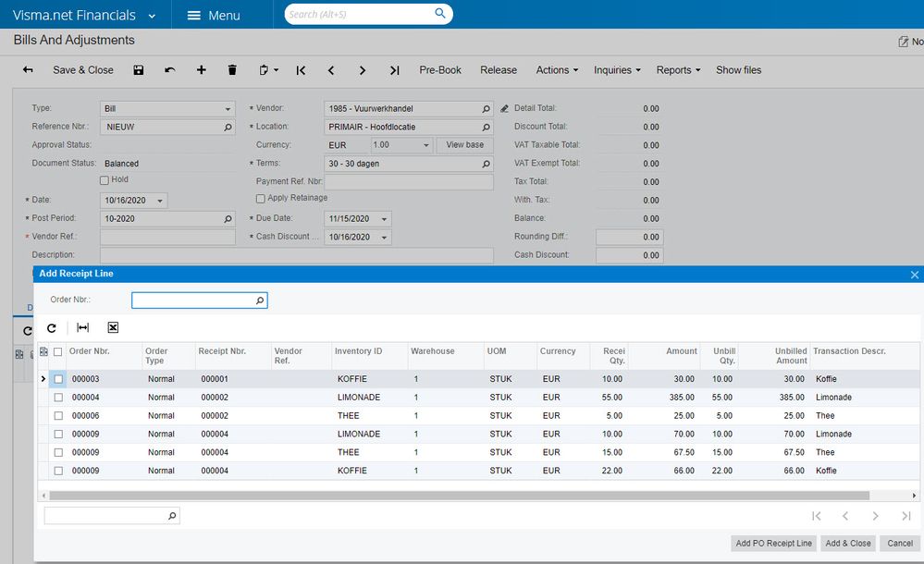
Task: Go to next record using right chevron
Action: pyautogui.click(x=363, y=70)
